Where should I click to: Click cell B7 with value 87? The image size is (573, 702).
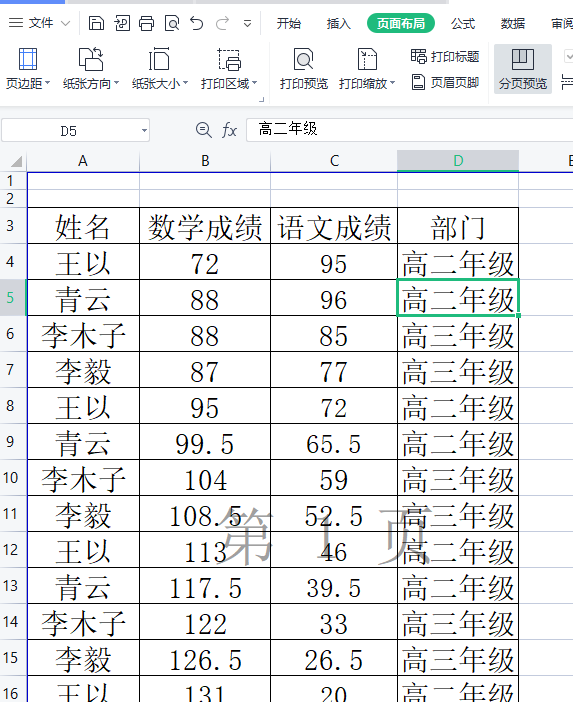pyautogui.click(x=205, y=371)
